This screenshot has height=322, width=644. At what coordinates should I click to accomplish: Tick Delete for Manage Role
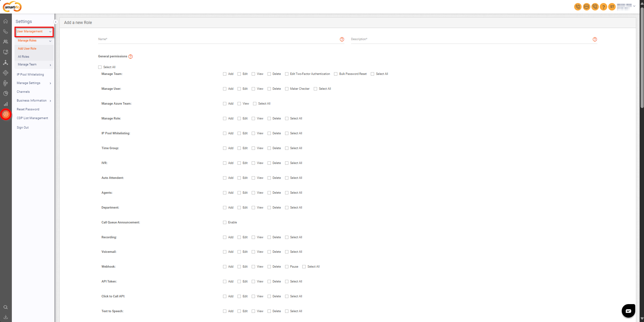pyautogui.click(x=269, y=118)
